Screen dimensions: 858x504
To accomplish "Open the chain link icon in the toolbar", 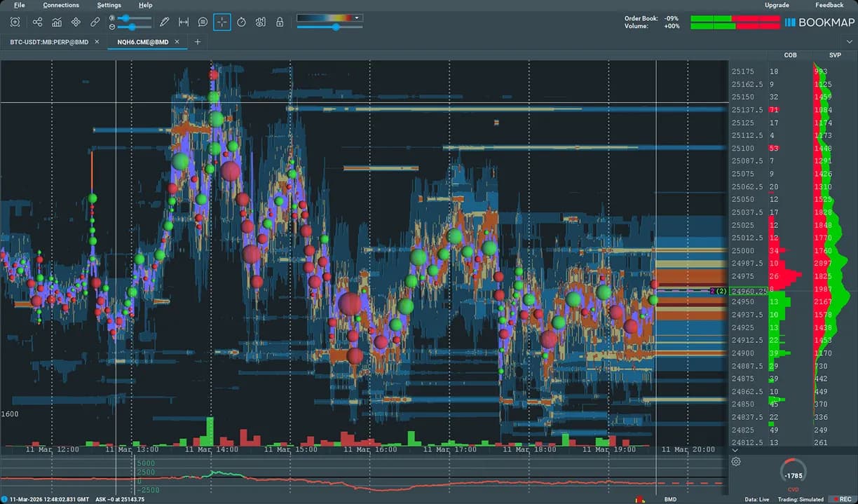I will (95, 22).
